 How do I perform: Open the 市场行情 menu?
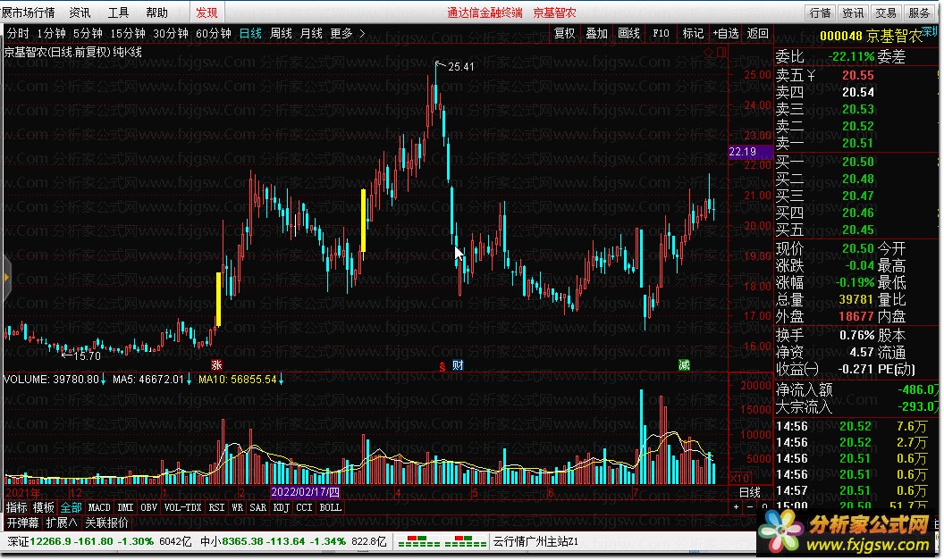coord(28,13)
